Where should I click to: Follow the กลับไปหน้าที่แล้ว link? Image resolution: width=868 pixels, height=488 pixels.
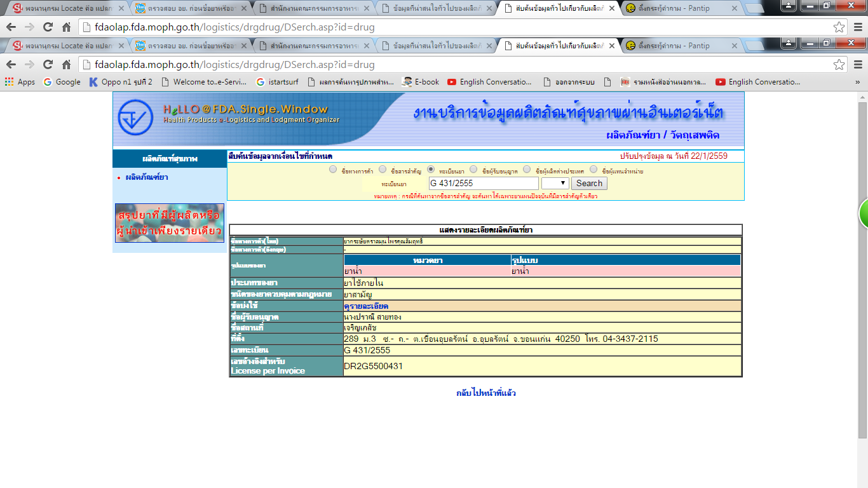(x=486, y=393)
